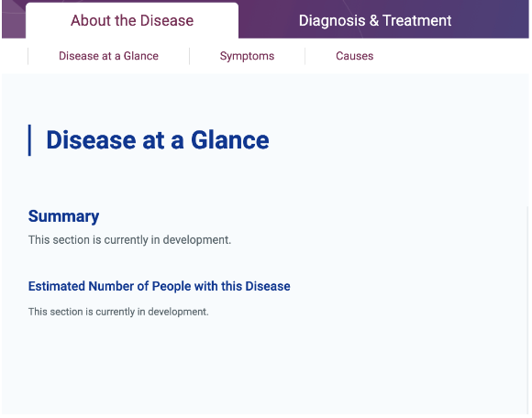Image resolution: width=532 pixels, height=418 pixels.
Task: Click the large Disease at a Glance heading
Action: 158,140
